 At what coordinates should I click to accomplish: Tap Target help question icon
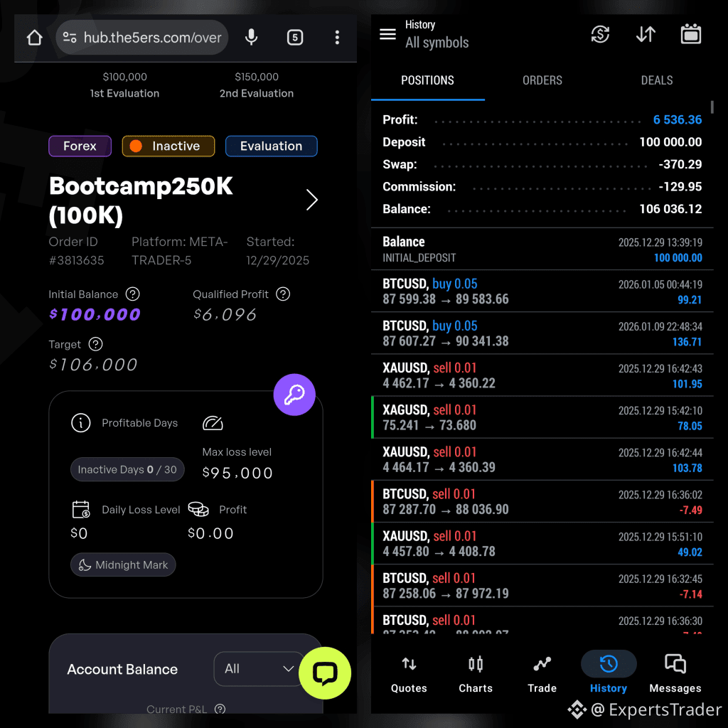[x=96, y=344]
